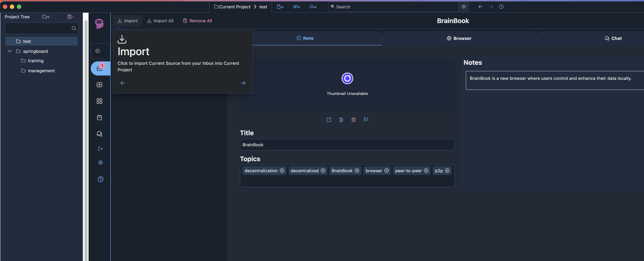
Task: Delete source with red trash icon
Action: click(x=354, y=120)
